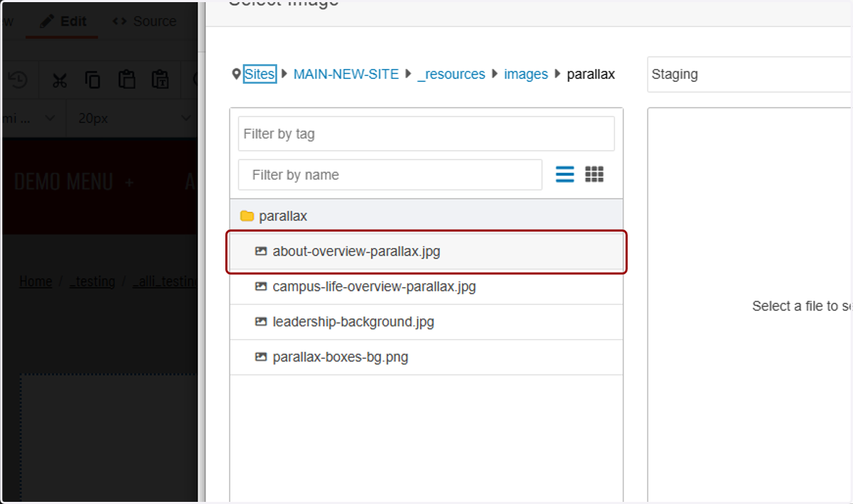Click the Sites breadcrumb link

259,74
